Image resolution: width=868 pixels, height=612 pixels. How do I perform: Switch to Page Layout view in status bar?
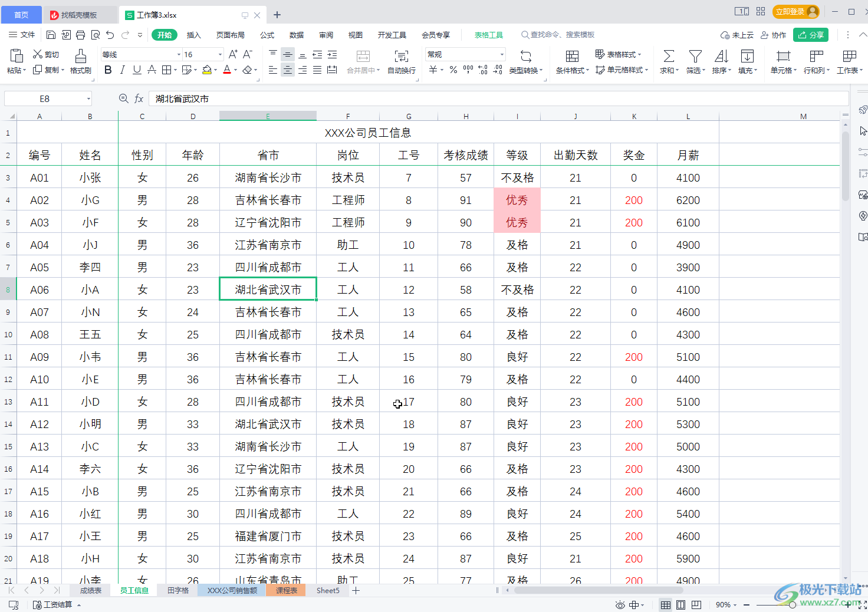tap(680, 605)
